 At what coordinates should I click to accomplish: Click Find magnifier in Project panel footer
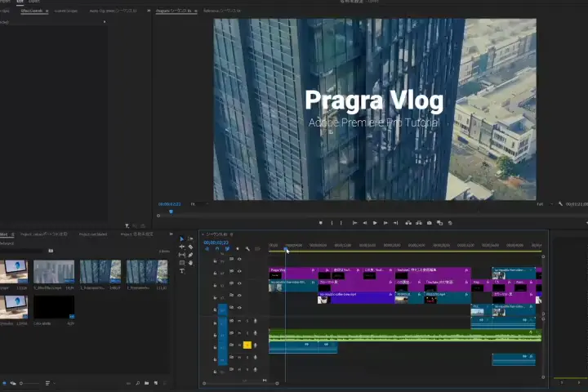(x=138, y=383)
